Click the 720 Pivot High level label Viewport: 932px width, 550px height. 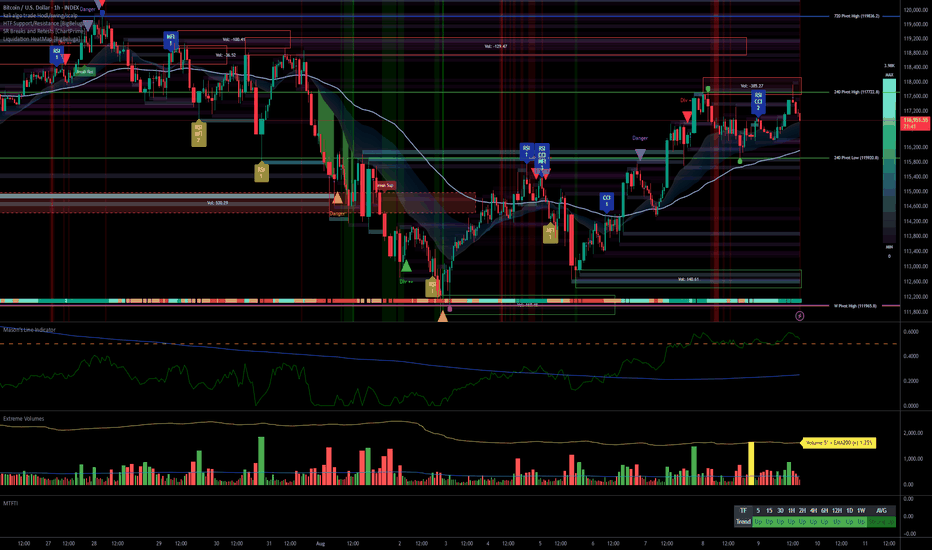[x=856, y=16]
